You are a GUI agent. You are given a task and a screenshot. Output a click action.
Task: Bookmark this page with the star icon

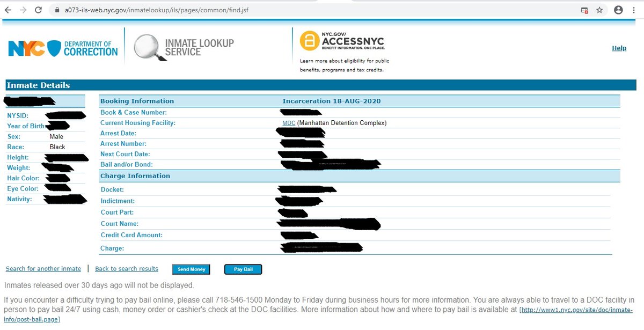599,9
